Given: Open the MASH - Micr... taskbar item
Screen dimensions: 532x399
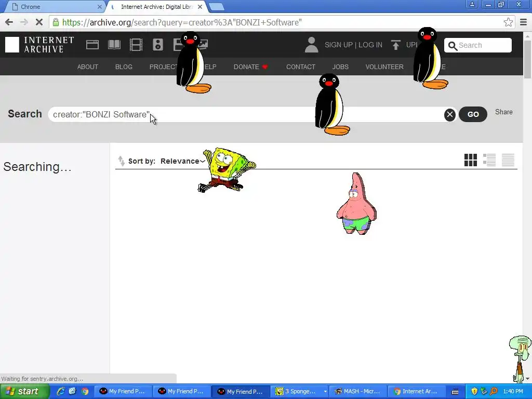Looking at the screenshot, I should coord(357,392).
